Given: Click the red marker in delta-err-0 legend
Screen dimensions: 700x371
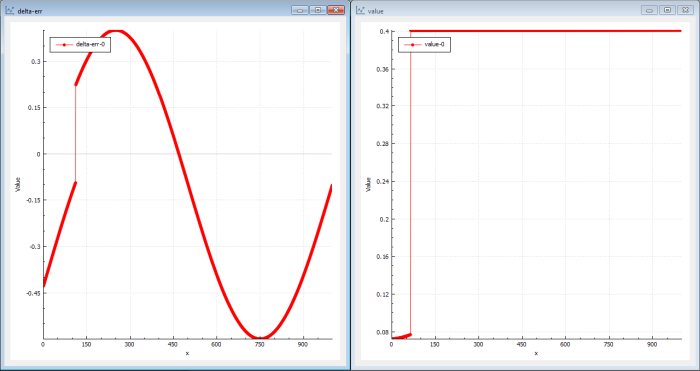Looking at the screenshot, I should click(64, 45).
